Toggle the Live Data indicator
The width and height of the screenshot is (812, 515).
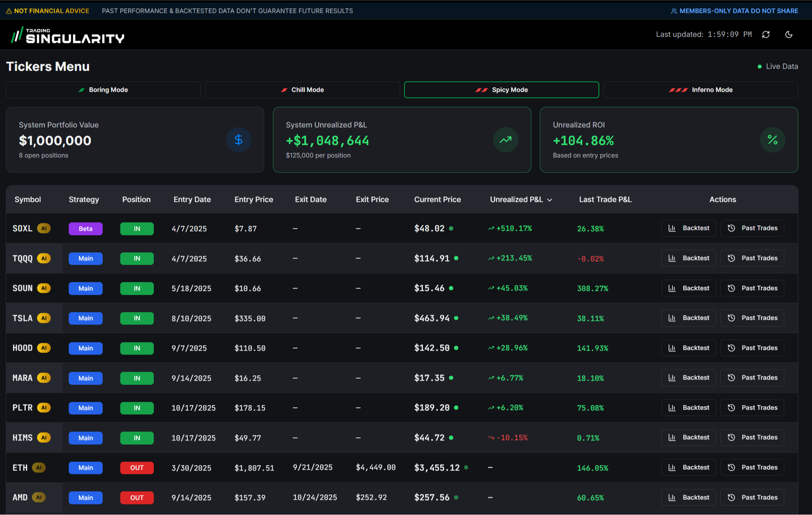778,66
